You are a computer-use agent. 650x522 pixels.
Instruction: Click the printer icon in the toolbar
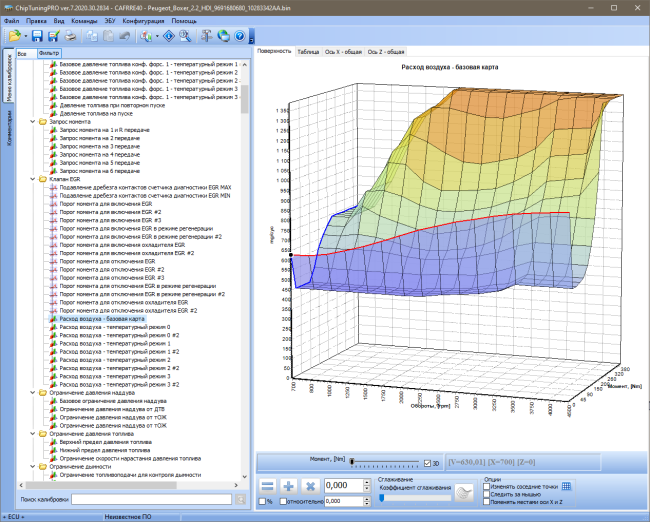[x=71, y=36]
